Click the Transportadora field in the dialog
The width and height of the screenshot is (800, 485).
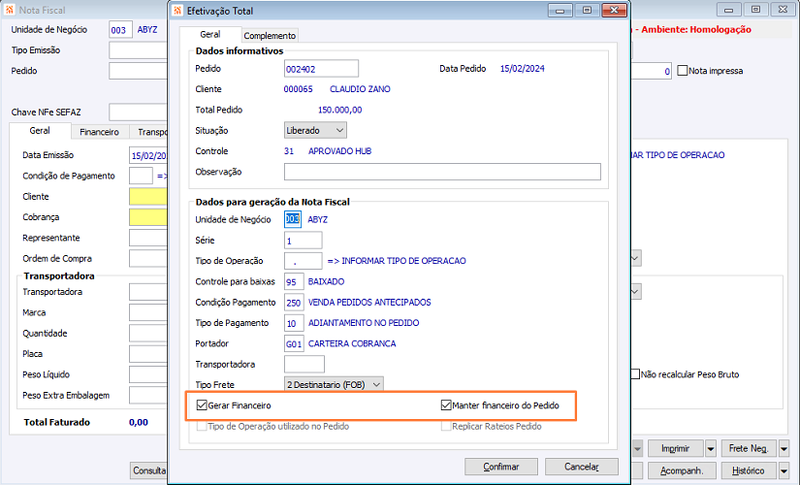[x=304, y=364]
